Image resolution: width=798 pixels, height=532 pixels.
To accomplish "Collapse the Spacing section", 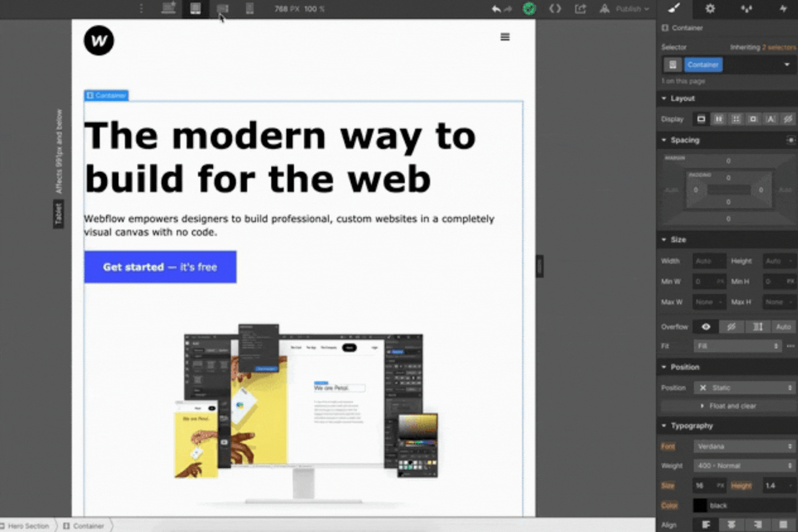I will point(664,140).
